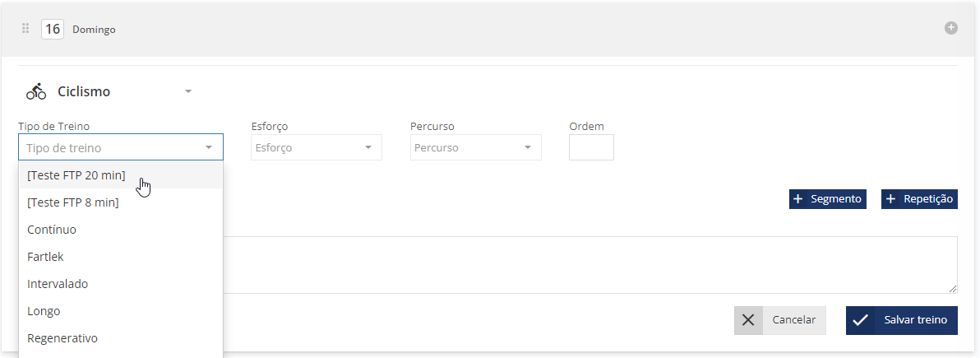Screen dimensions: 980x358
Task: Expand the Percurso dropdown
Action: [x=476, y=147]
